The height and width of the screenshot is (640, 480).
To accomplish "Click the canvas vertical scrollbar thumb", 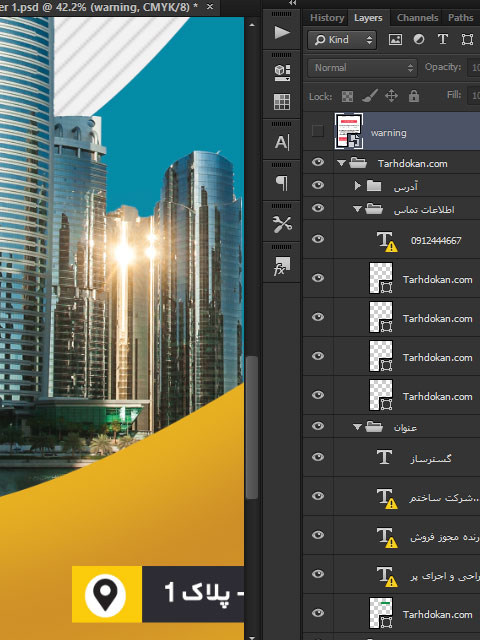I will tap(252, 427).
